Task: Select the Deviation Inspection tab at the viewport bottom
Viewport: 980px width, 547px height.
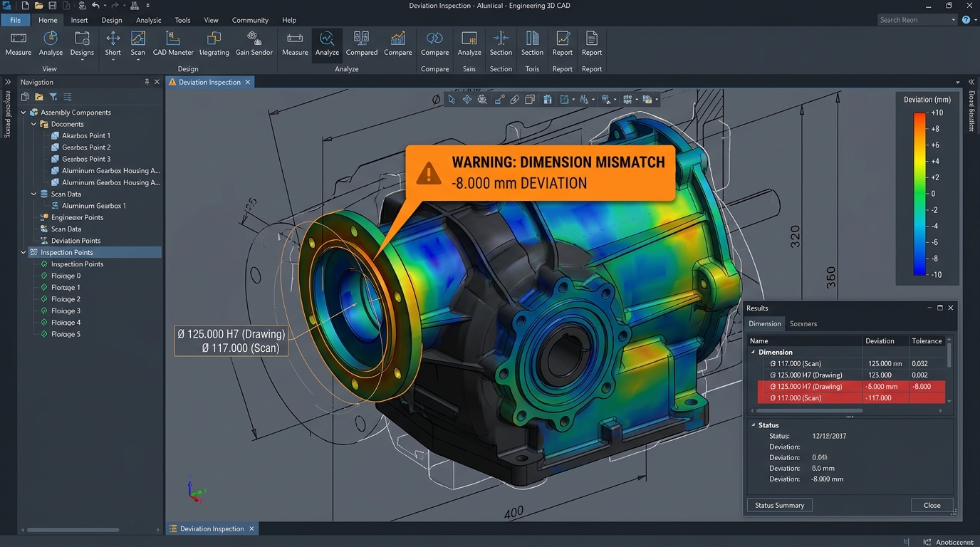Action: tap(212, 528)
